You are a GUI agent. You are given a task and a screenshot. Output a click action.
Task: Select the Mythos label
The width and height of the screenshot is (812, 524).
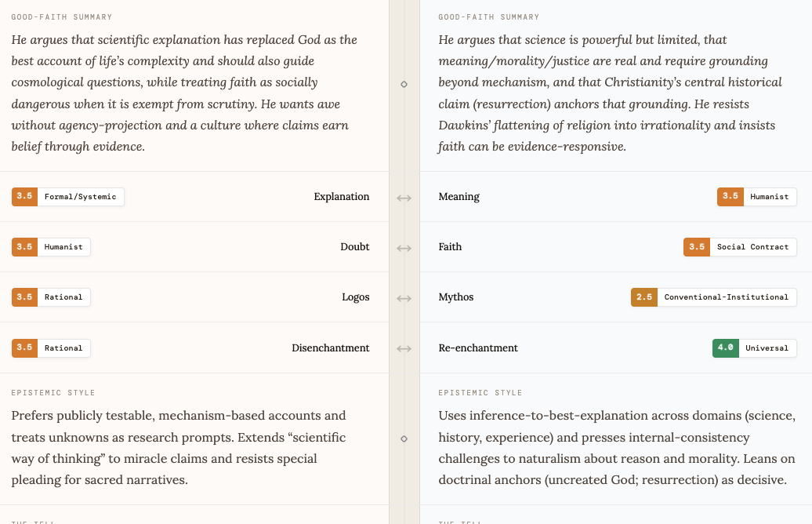(x=456, y=297)
